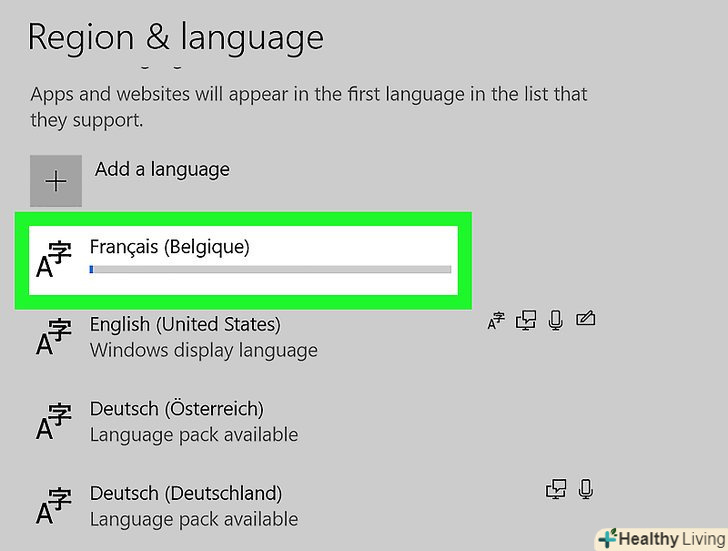Click "Windows display language" text under English
728x551 pixels.
point(204,350)
